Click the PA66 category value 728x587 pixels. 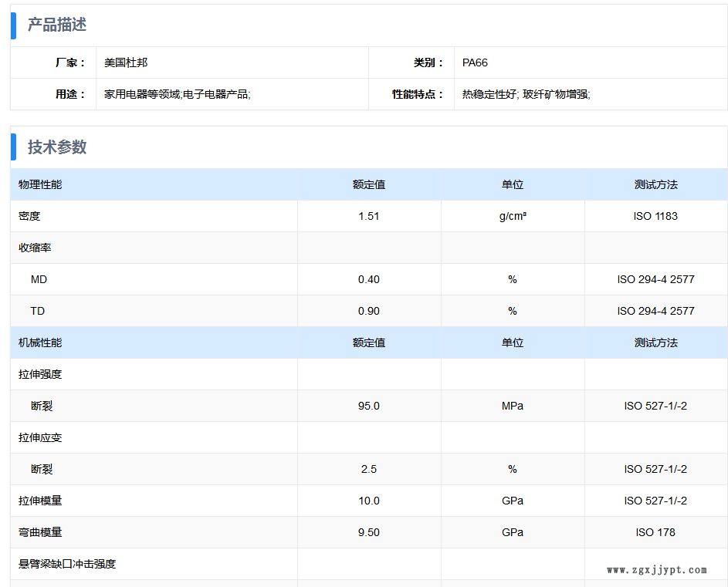tap(475, 62)
